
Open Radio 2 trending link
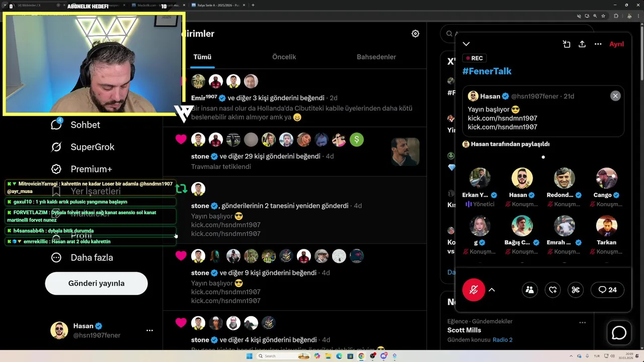pos(503,340)
